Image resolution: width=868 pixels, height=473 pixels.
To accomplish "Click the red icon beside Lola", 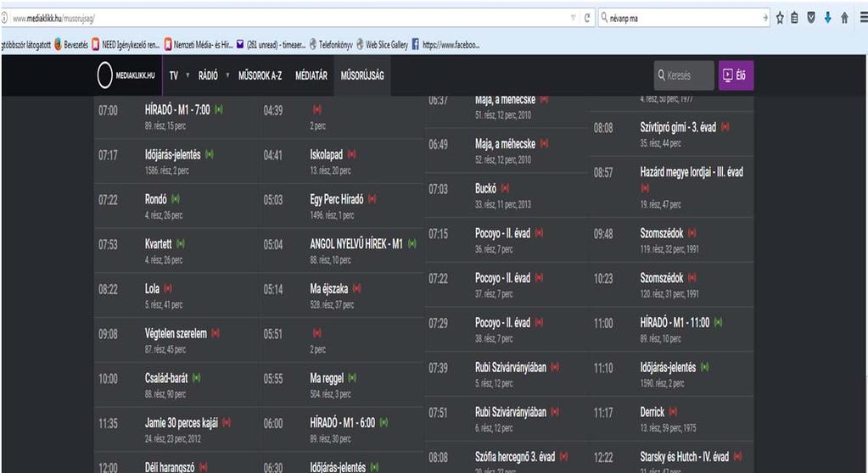I will click(x=168, y=288).
